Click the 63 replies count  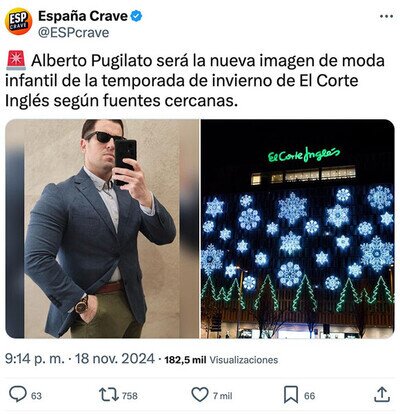point(36,396)
